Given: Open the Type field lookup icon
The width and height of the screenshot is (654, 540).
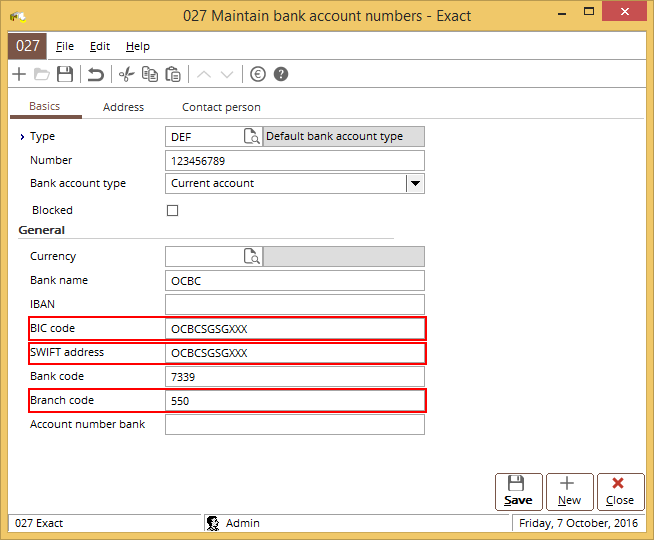Looking at the screenshot, I should (x=252, y=137).
